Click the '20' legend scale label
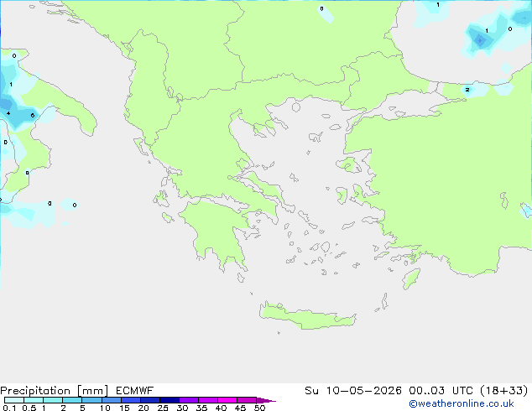532x411 pixels. pos(143,408)
